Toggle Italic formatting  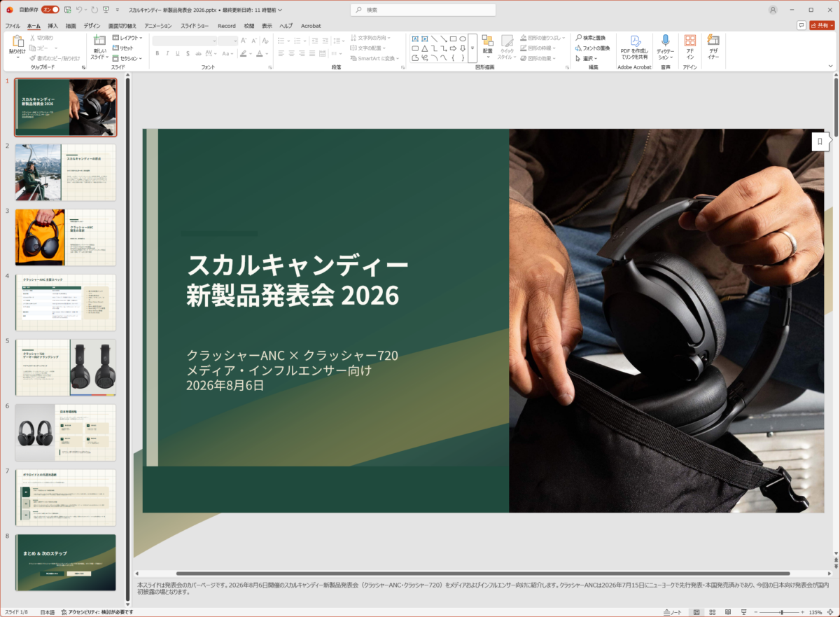[x=167, y=53]
